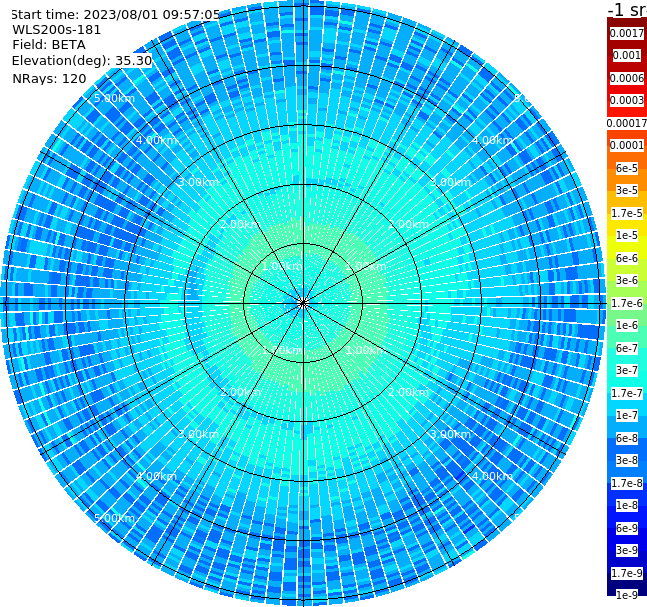Select the 1e-7 colorbar label
Viewport: 647px width, 607px height.
pos(627,415)
